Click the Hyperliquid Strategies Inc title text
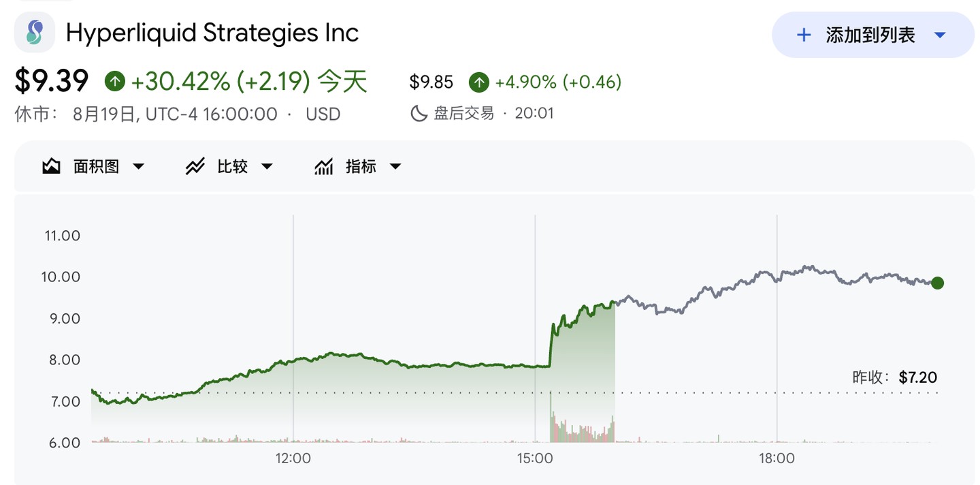 (x=212, y=33)
